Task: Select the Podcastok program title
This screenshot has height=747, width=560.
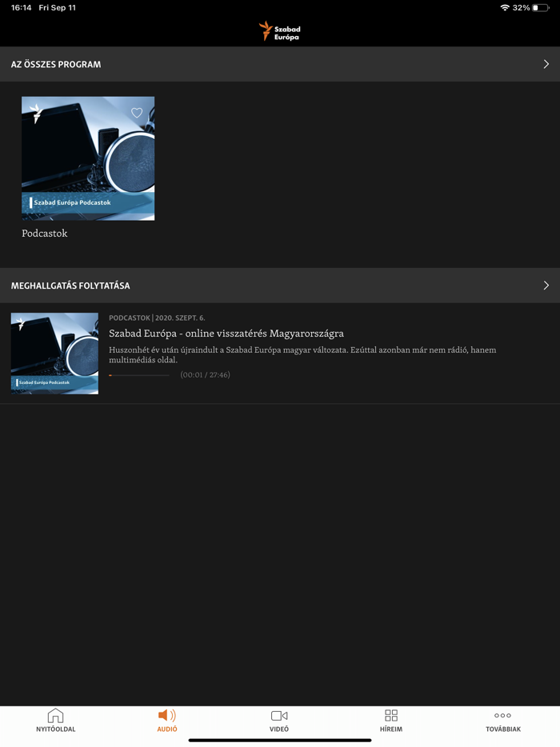Action: (x=45, y=234)
